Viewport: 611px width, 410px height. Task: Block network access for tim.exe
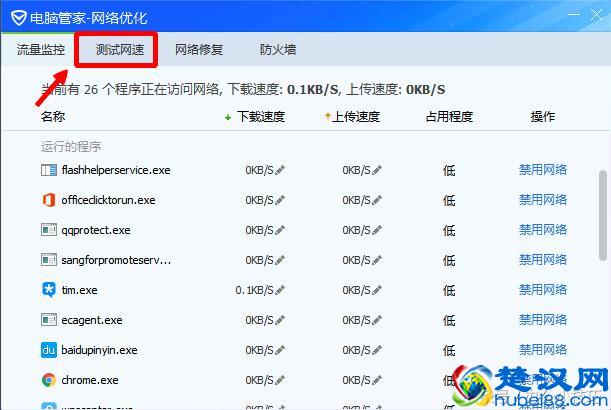click(543, 290)
